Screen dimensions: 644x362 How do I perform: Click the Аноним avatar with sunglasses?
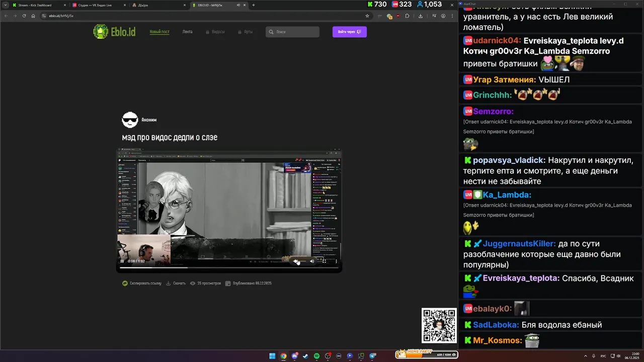pyautogui.click(x=130, y=120)
